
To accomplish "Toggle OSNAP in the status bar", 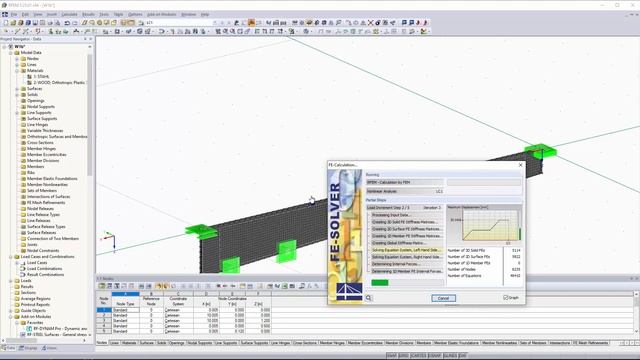I will click(x=434, y=356).
